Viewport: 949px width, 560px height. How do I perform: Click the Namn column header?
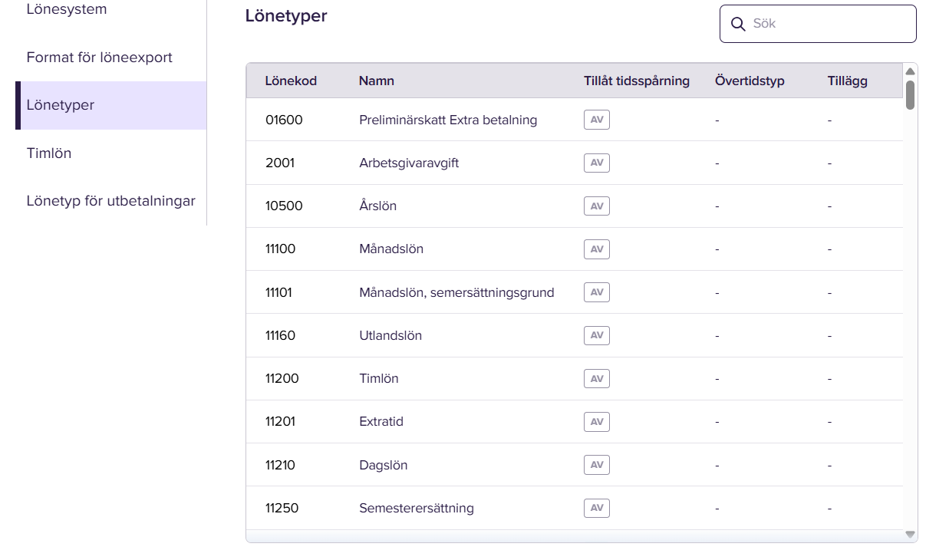[x=377, y=81]
